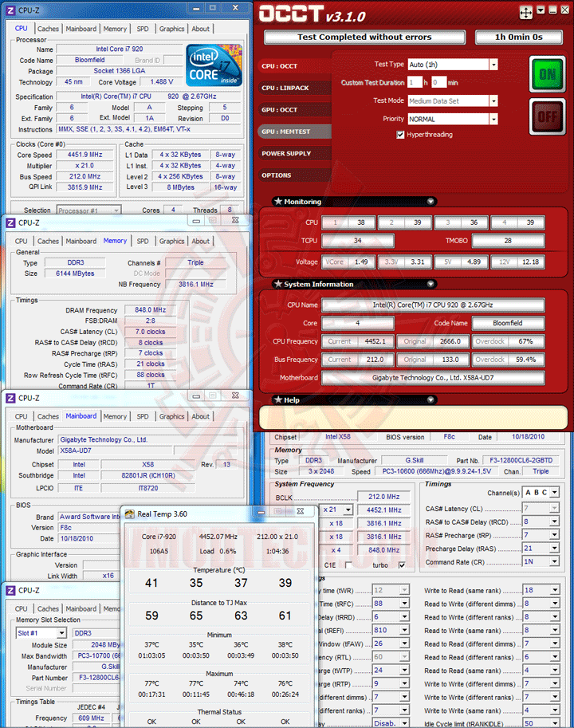This screenshot has width=574, height=728.
Task: Open the CPU tab in the CPU-Z Mainboard window
Action: [x=22, y=416]
